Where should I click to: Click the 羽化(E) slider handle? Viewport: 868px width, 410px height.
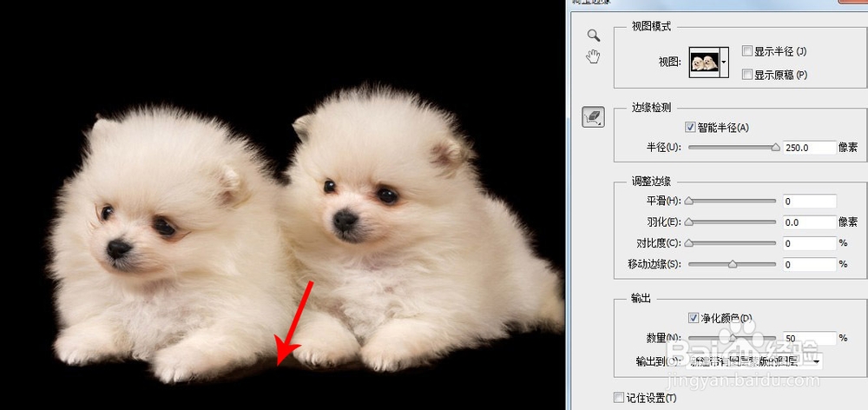coord(688,222)
